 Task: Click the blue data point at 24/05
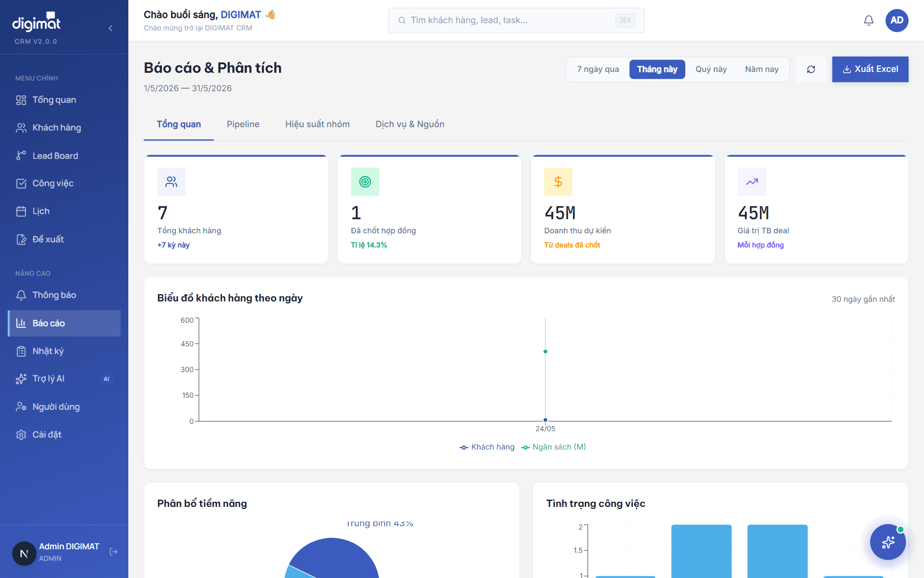coord(545,420)
